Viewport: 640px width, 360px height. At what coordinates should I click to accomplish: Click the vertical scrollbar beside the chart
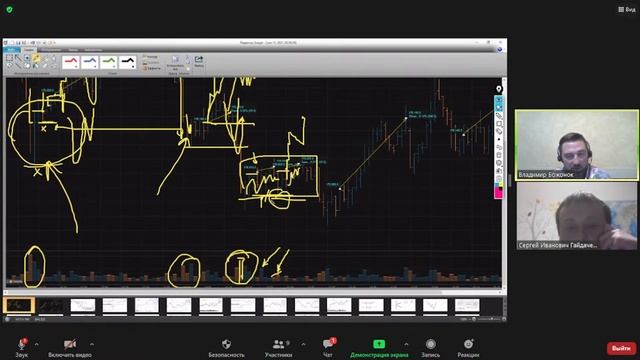click(x=504, y=184)
